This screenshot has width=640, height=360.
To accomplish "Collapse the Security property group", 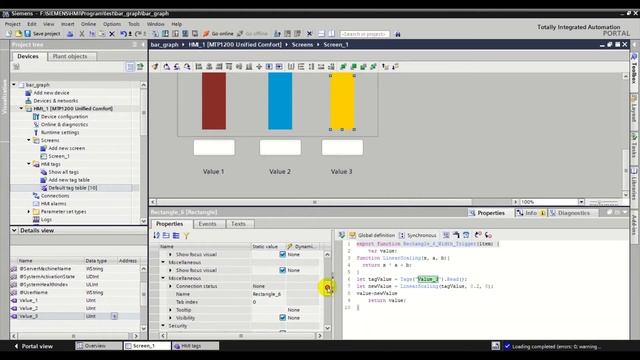I will (x=163, y=326).
